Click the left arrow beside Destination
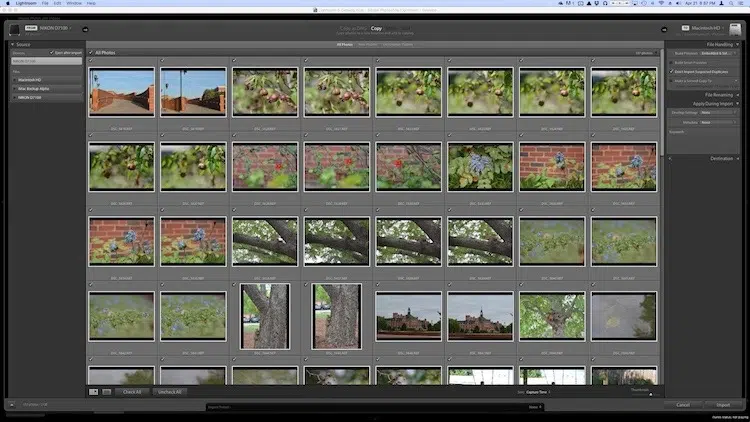Viewport: 750px width, 422px height. pos(670,158)
